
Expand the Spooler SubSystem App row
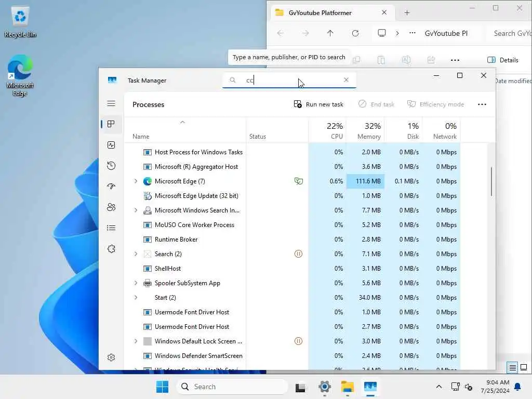tap(136, 283)
